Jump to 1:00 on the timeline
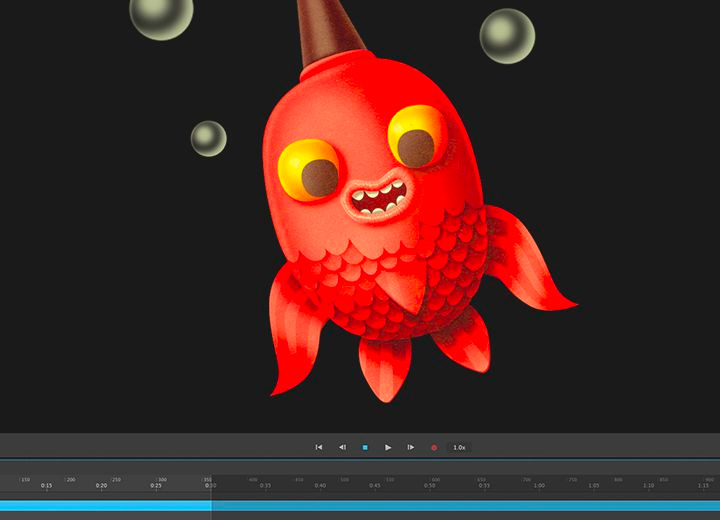Screen dimensions: 720x520 point(539,486)
